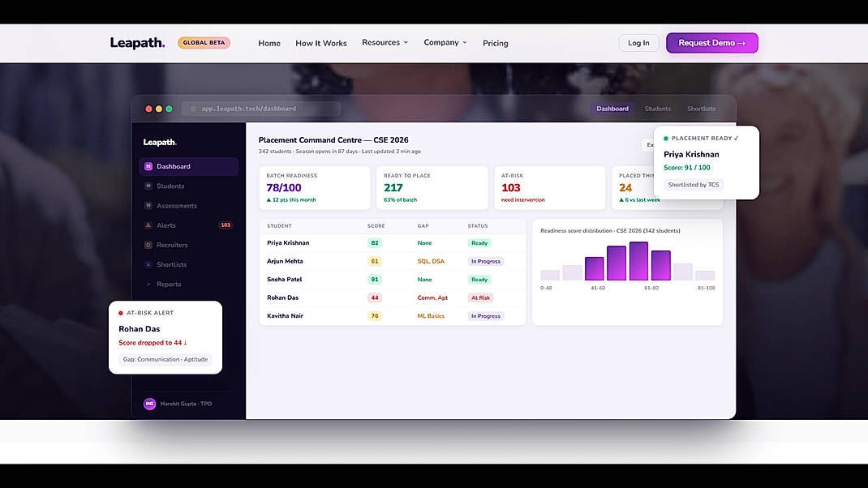Click the Rohan Das table row name
This screenshot has width=868, height=488.
click(282, 298)
